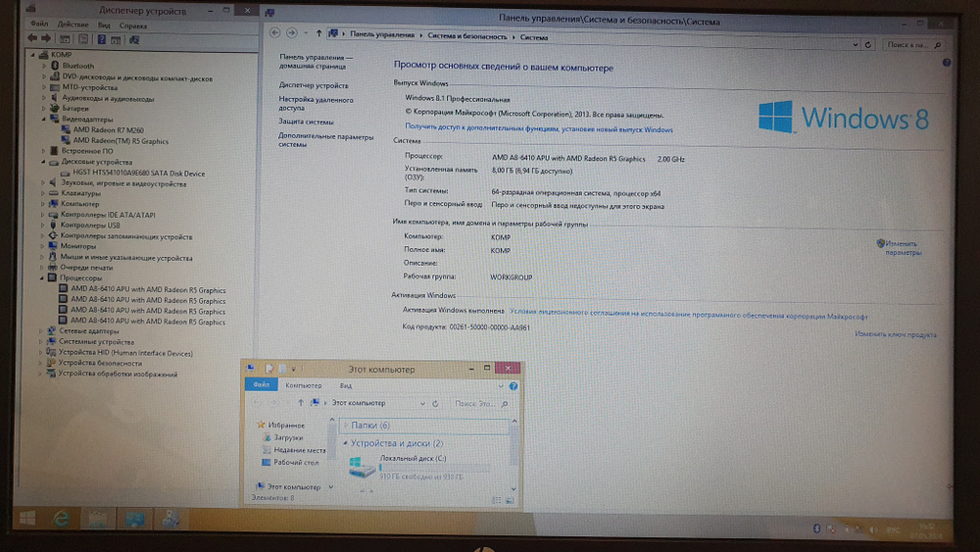Select the Bluetooth category icon
980x552 pixels.
pos(55,66)
